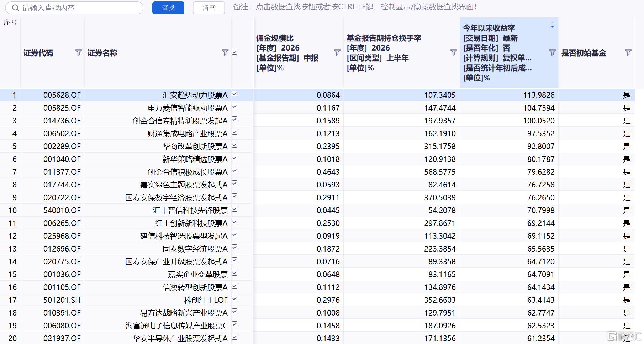Viewport: 644px width, 344px height.
Task: Select fund name 易方达战略新兴产业股票A
Action: 184,313
